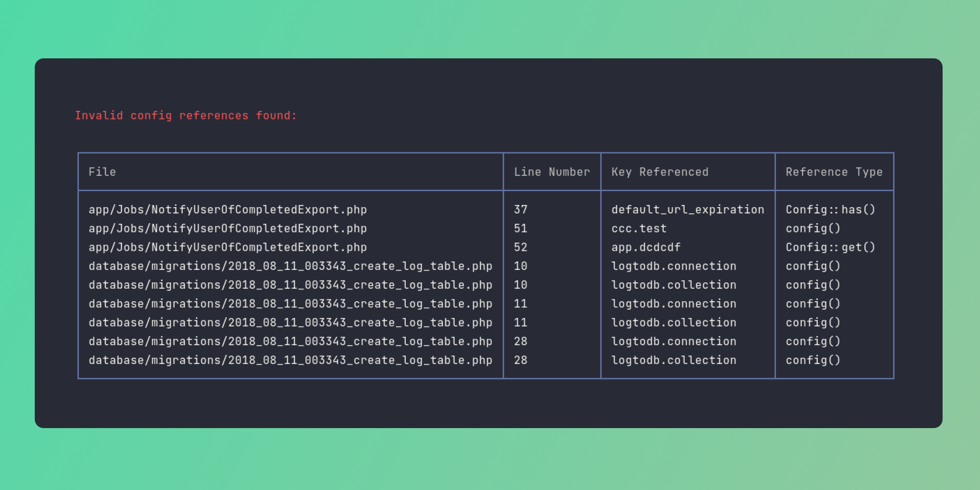Click the File column header to sort

click(x=101, y=172)
